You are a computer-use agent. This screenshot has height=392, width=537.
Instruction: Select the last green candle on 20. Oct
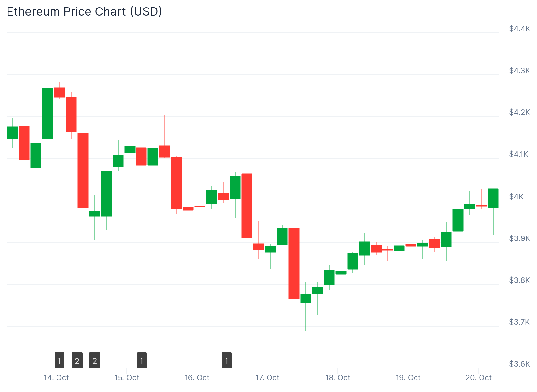coord(493,198)
